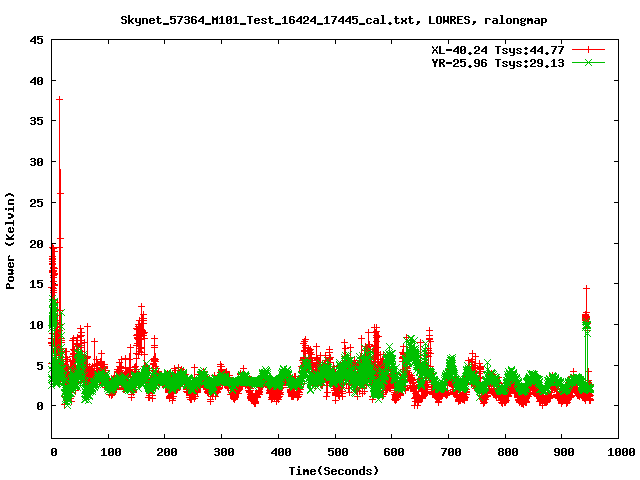Click x-axis tick label 500
This screenshot has width=640, height=480.
point(338,452)
